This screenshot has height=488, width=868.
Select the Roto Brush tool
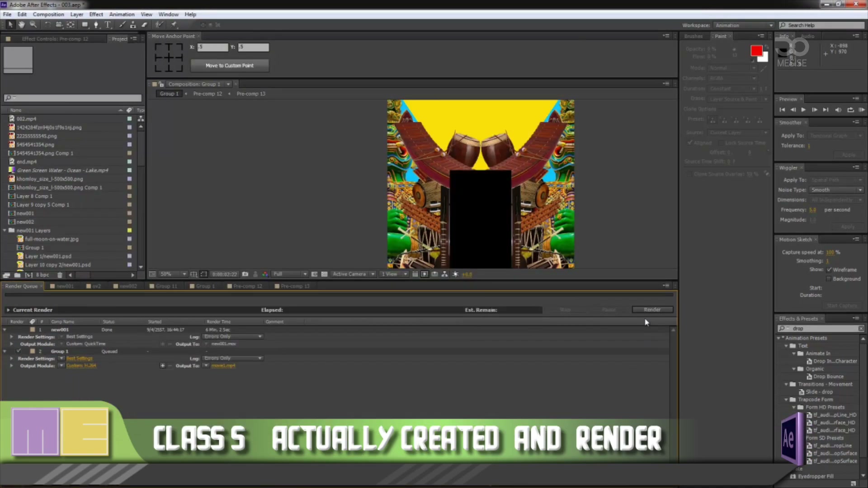(159, 25)
